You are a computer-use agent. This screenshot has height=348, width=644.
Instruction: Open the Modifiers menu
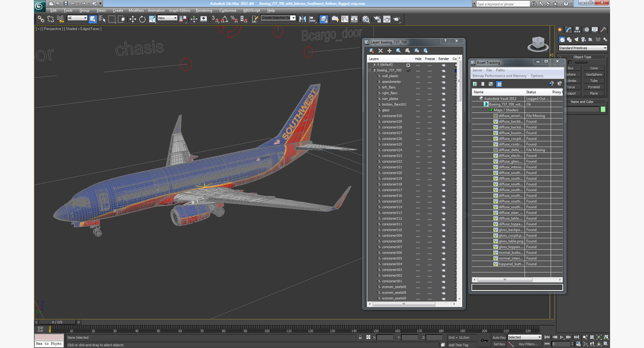136,10
